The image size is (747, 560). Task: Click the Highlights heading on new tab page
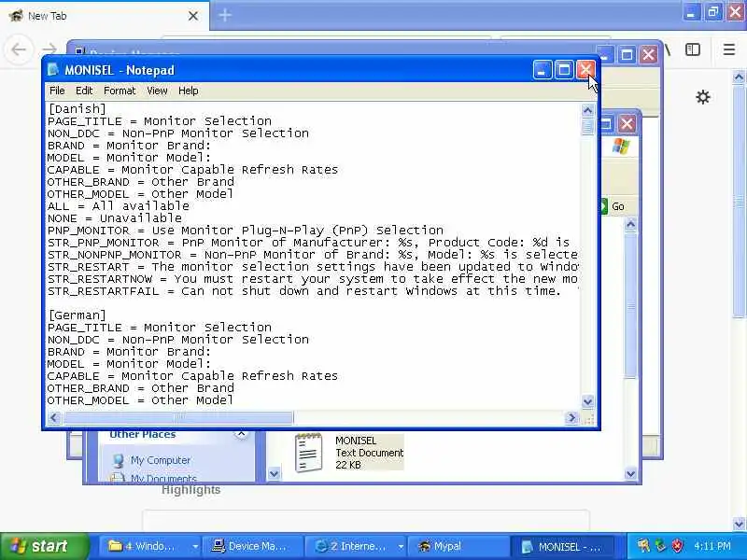coord(191,489)
